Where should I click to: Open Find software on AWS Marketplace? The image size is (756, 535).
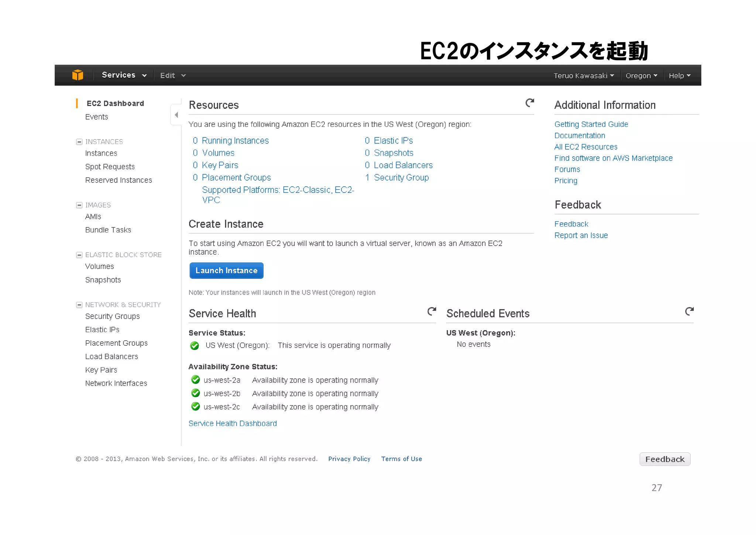(613, 158)
